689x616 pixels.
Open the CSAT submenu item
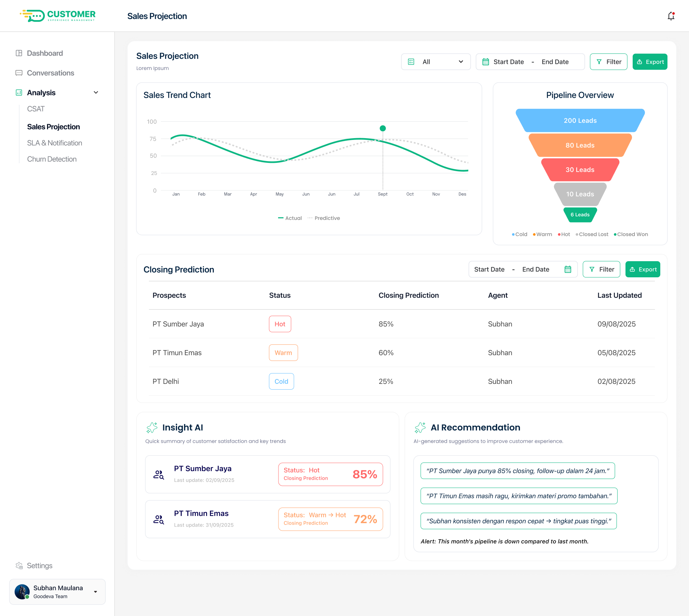pos(36,109)
